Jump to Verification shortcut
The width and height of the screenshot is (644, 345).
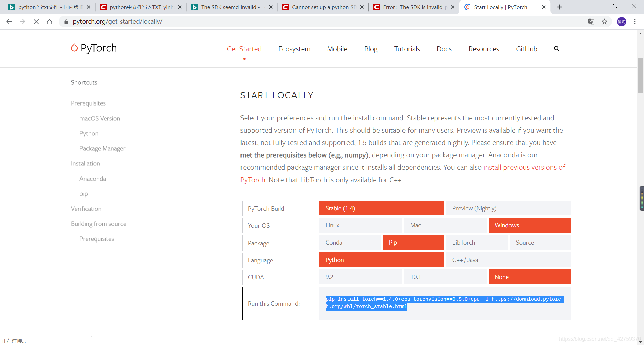(86, 209)
